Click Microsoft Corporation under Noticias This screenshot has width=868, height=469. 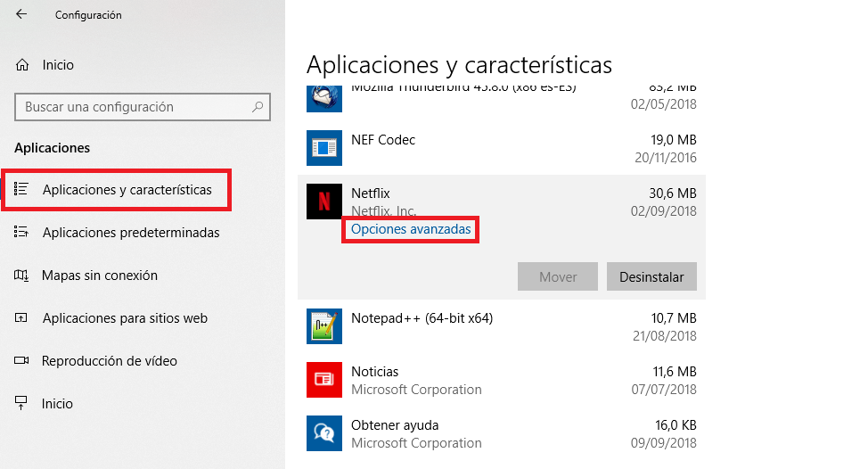click(416, 390)
